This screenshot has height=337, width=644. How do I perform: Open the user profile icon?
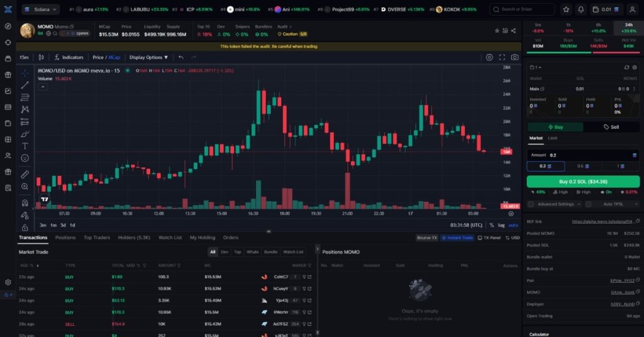click(x=633, y=9)
